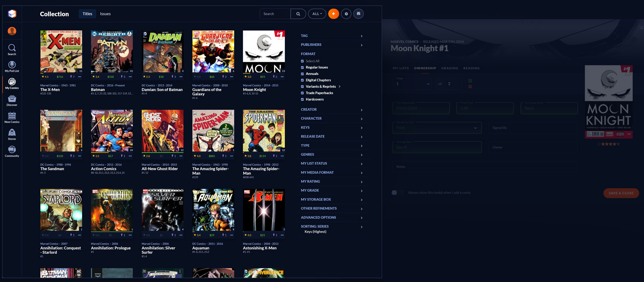Uncheck Trade Paperbacks format
This screenshot has height=282, width=644.
click(x=302, y=93)
